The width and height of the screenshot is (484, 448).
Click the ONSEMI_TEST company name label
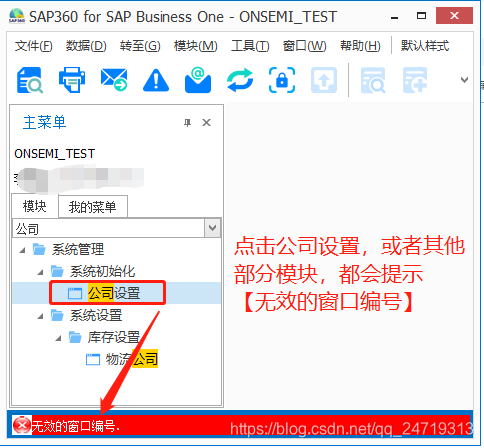(x=55, y=154)
